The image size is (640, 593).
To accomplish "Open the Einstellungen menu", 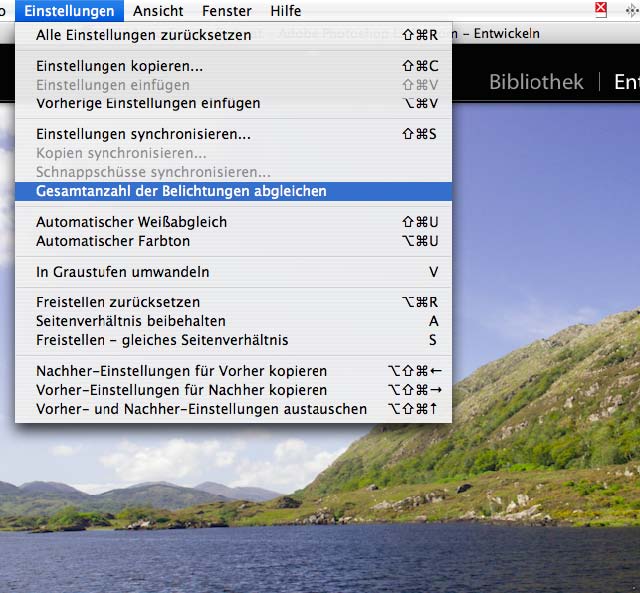I will coord(69,11).
